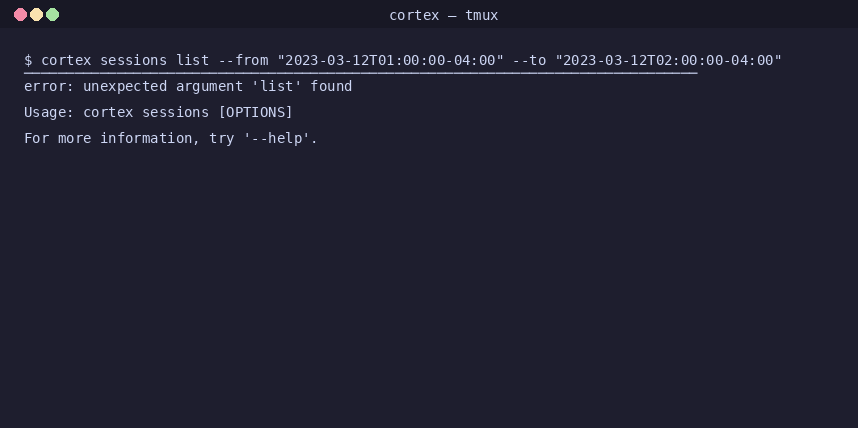858x428 pixels.
Task: Click the 'list' subcommand in the command
Action: [193, 60]
